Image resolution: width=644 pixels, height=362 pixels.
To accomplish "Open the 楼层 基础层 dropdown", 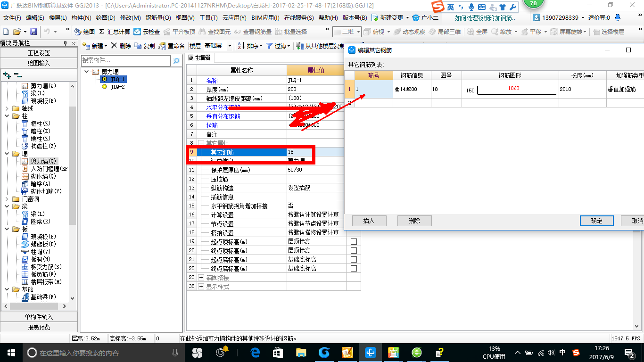I will coord(230,46).
